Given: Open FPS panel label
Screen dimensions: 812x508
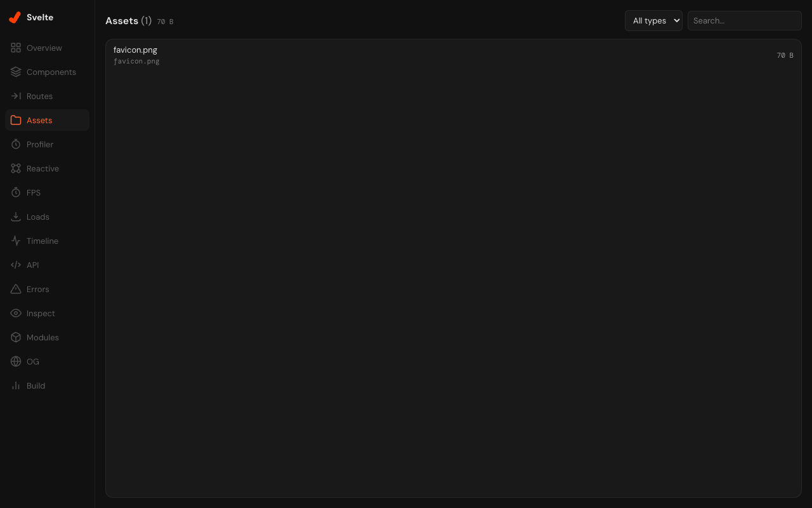Looking at the screenshot, I should (x=34, y=192).
